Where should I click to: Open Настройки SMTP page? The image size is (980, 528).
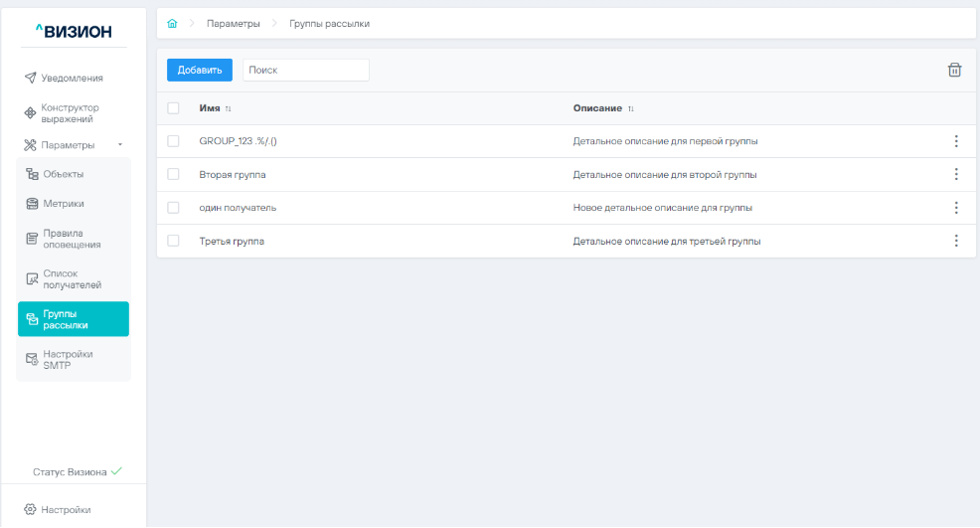tap(68, 359)
